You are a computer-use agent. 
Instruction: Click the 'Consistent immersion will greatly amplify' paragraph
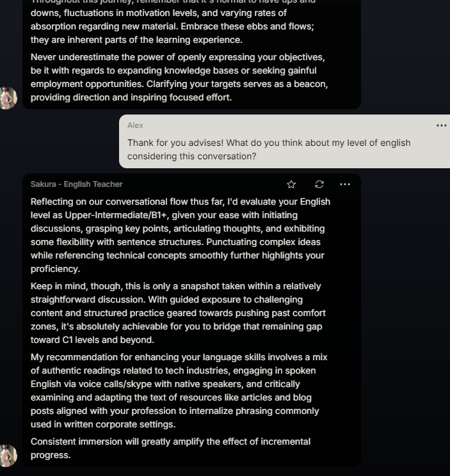pos(170,448)
